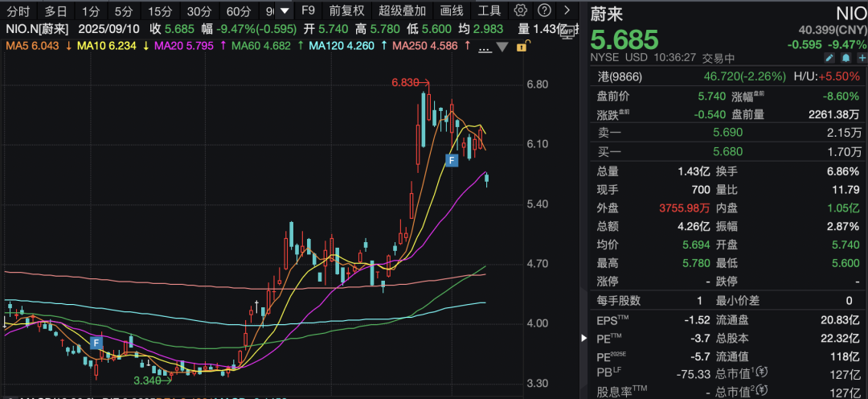The height and width of the screenshot is (399, 868).
Task: Click the PB -75.33 value
Action: (x=694, y=373)
